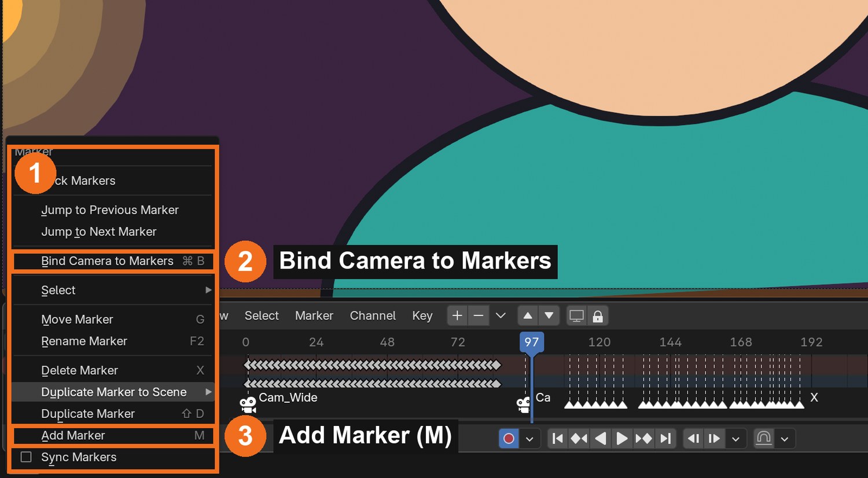Choose Duplicate Marker
The image size is (868, 478).
coord(113,414)
